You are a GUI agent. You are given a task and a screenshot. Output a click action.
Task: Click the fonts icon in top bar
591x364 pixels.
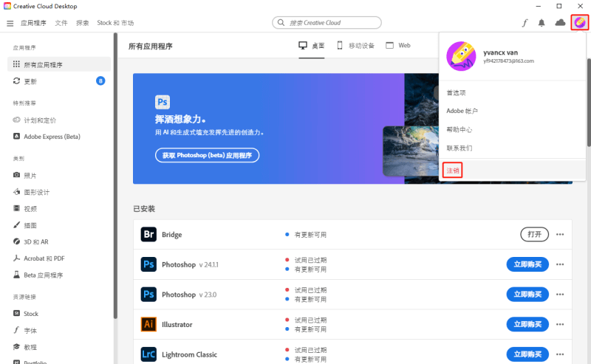pyautogui.click(x=525, y=23)
